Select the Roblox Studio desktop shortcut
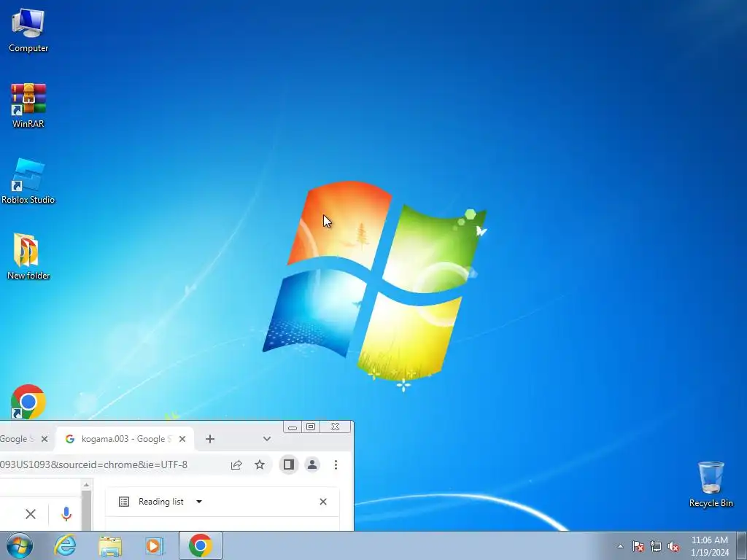The height and width of the screenshot is (560, 747). 28,182
